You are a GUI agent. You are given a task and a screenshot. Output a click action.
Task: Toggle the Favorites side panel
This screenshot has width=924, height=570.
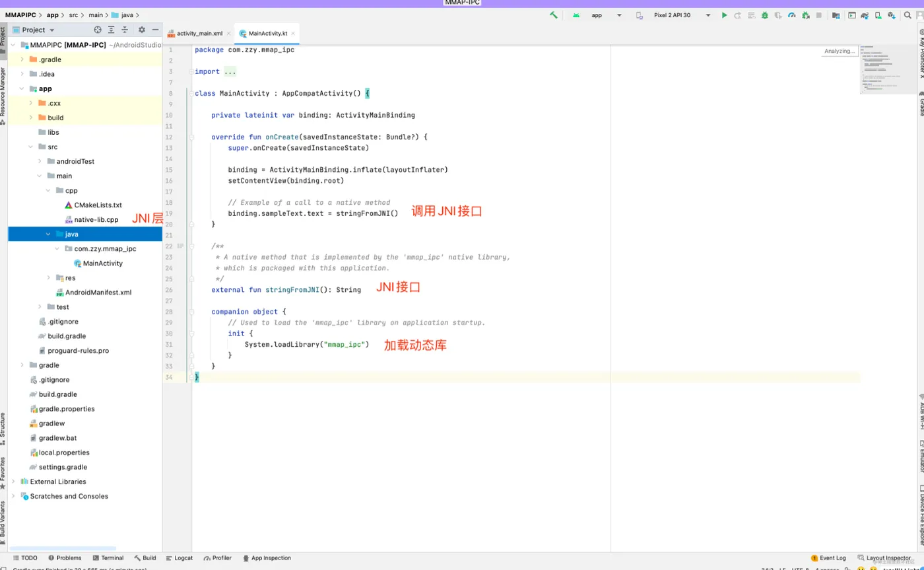[3, 472]
